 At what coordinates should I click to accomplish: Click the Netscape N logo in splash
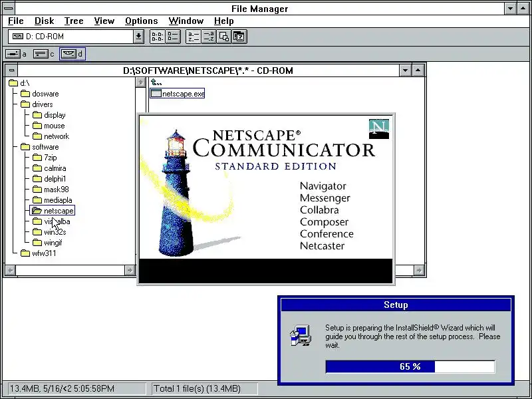tap(378, 128)
